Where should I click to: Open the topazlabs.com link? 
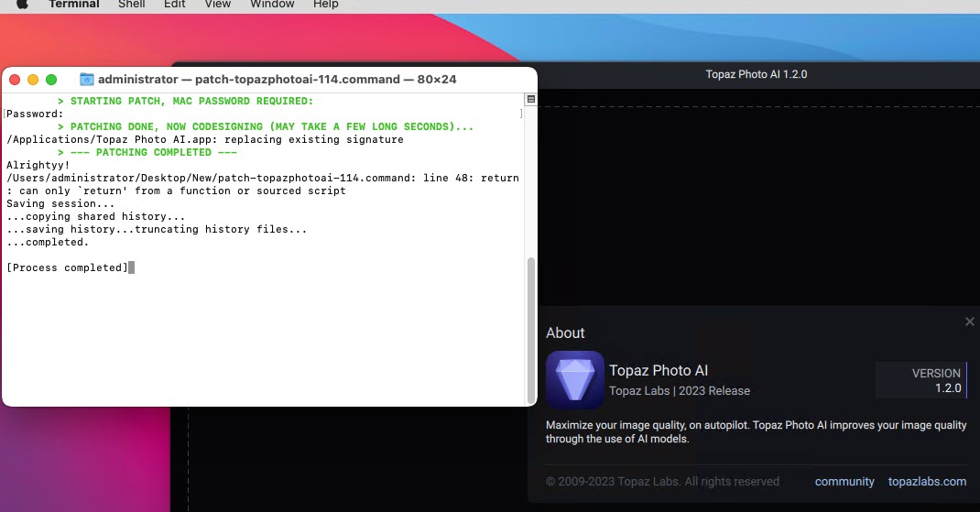[927, 482]
